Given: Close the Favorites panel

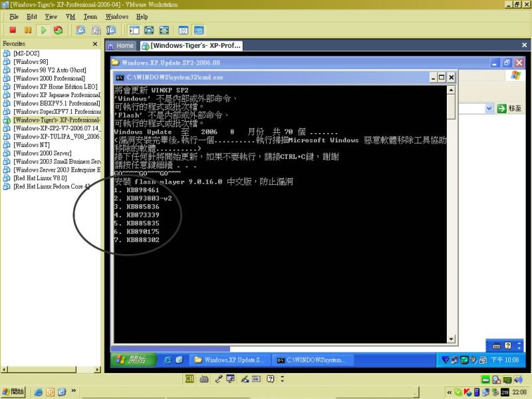Looking at the screenshot, I should tap(95, 44).
